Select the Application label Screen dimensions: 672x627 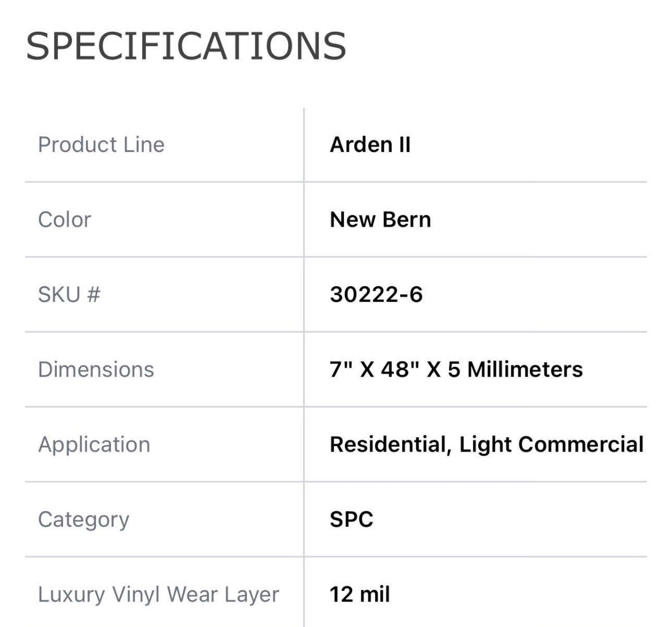pyautogui.click(x=94, y=444)
